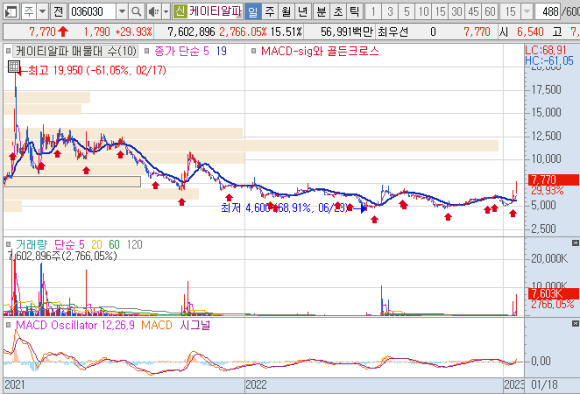Select 주 weekly period next to 일
Image resolution: width=580 pixels, height=394 pixels.
[270, 12]
